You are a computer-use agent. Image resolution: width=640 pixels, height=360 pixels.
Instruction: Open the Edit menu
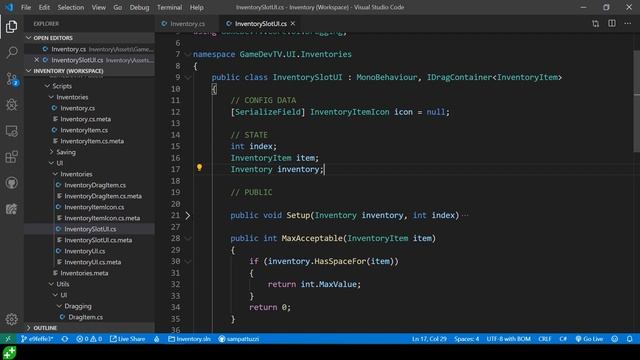(44, 7)
